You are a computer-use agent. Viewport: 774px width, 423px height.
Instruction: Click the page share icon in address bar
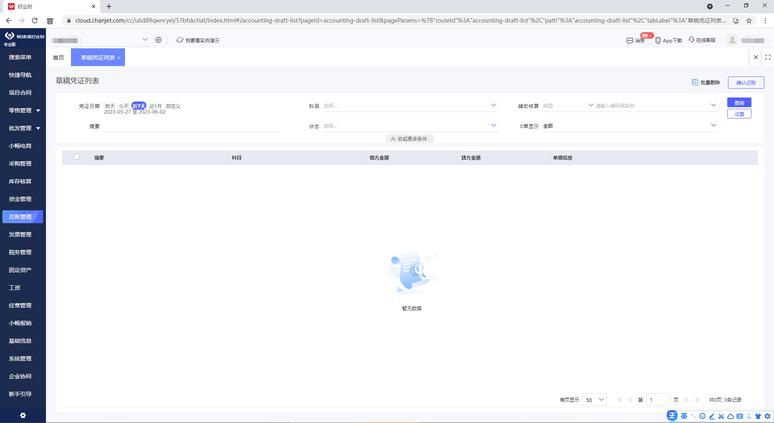pos(736,21)
